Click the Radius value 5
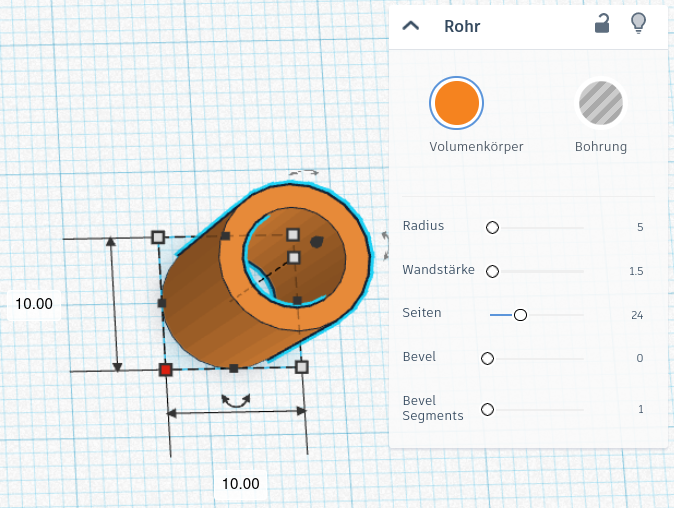 click(x=639, y=227)
